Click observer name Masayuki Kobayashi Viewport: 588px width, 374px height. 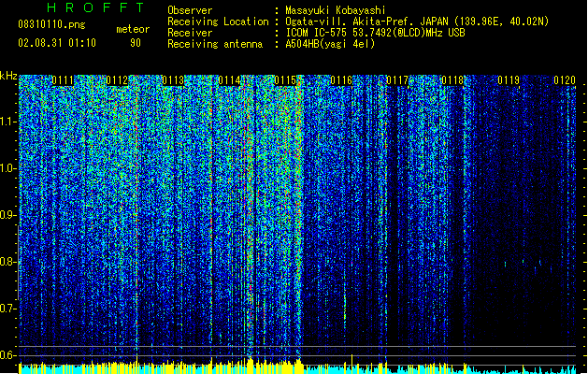[x=336, y=10]
